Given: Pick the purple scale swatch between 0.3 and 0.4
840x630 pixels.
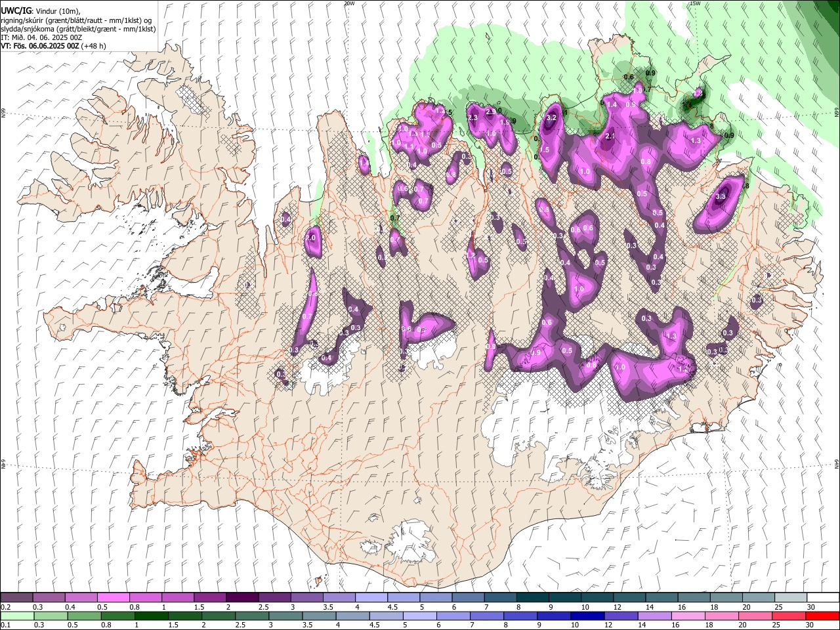Looking at the screenshot, I should [x=49, y=598].
